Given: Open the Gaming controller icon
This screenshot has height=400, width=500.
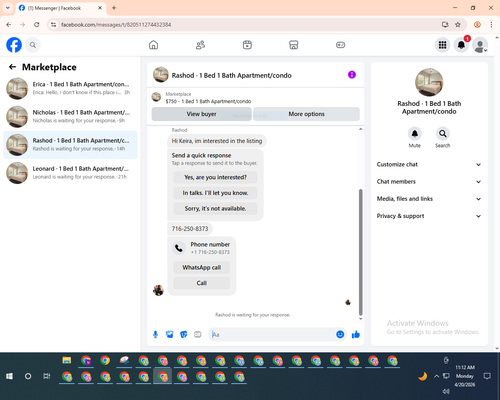Looking at the screenshot, I should tap(340, 45).
